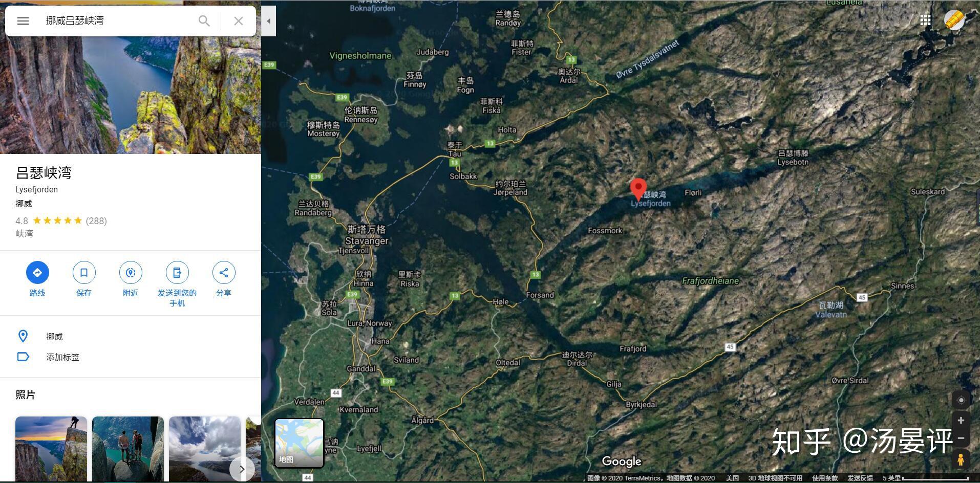Open the first cliff sunset photo thumbnail
Image resolution: width=980 pixels, height=483 pixels.
51,449
